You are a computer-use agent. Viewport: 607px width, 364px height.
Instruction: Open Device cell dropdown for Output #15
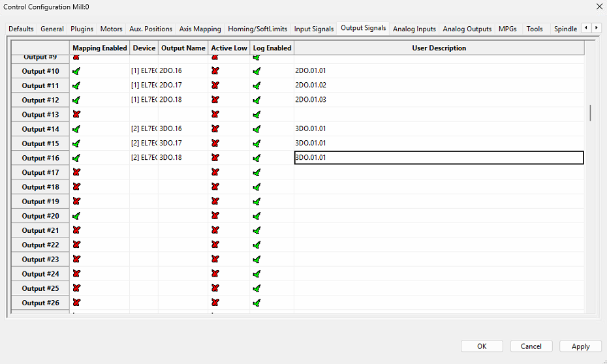click(x=144, y=144)
